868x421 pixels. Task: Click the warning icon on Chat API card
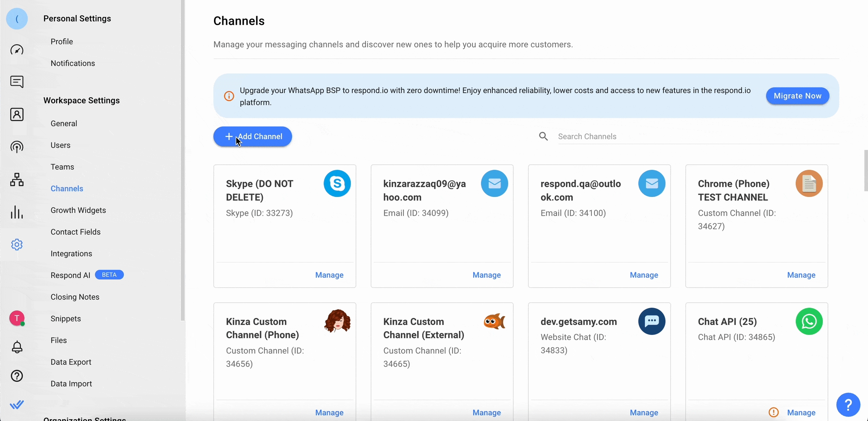[x=773, y=412]
